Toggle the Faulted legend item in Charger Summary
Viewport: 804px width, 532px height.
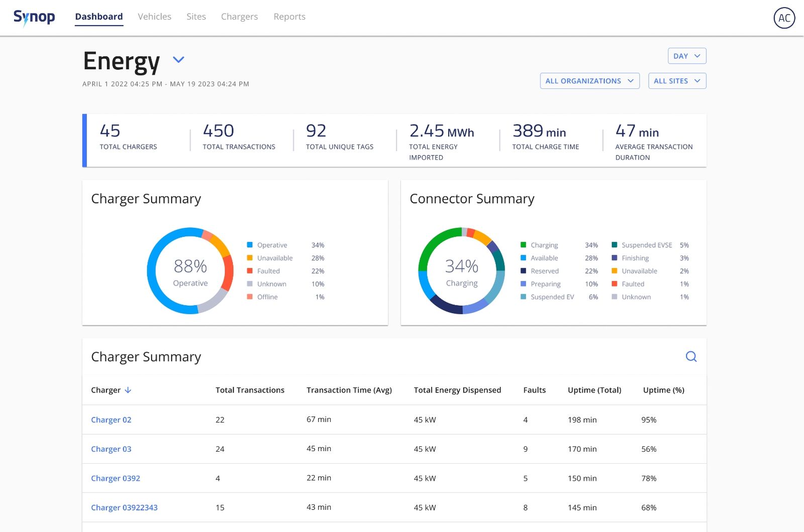268,271
